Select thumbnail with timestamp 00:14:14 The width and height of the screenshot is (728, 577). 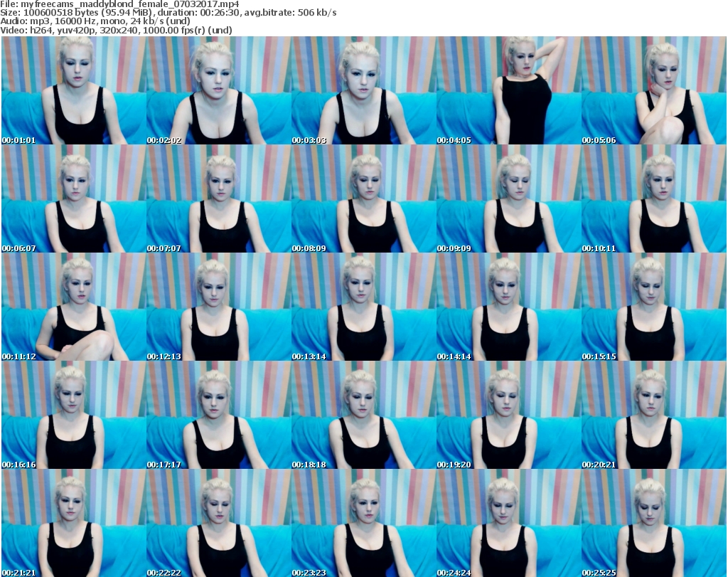click(509, 307)
